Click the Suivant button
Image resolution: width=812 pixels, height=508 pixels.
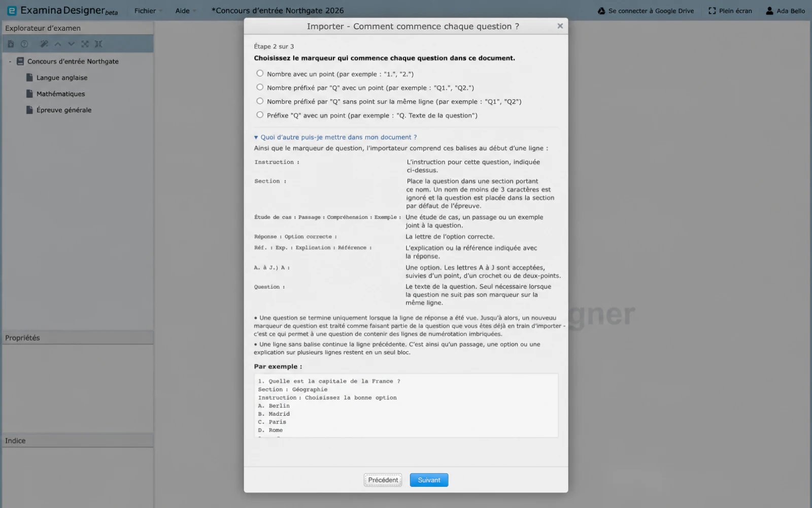click(x=429, y=480)
